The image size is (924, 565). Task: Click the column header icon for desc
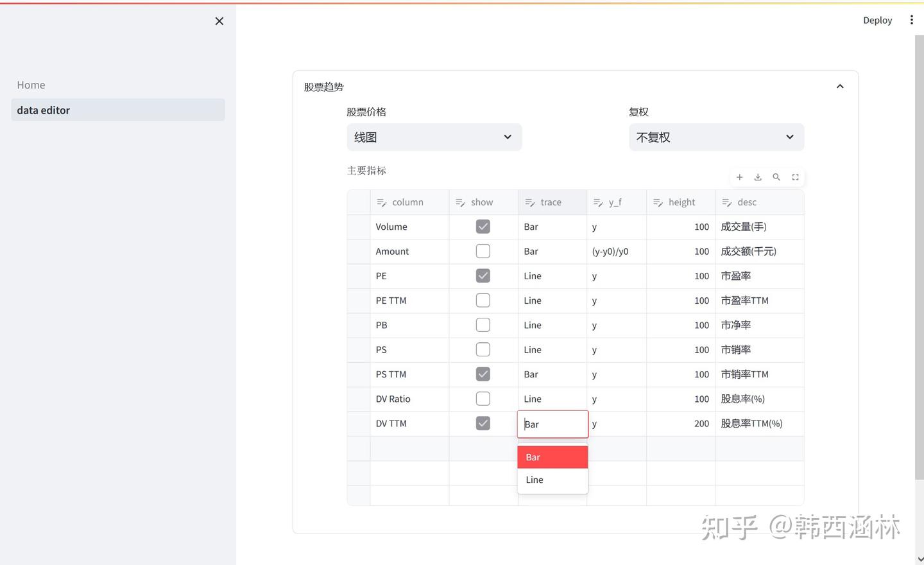coord(727,202)
